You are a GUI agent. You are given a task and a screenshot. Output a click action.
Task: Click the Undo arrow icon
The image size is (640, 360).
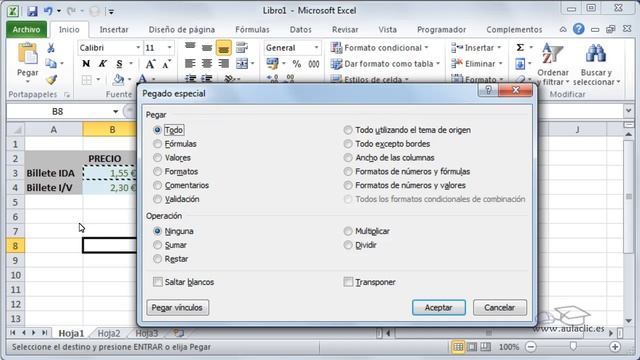point(48,11)
